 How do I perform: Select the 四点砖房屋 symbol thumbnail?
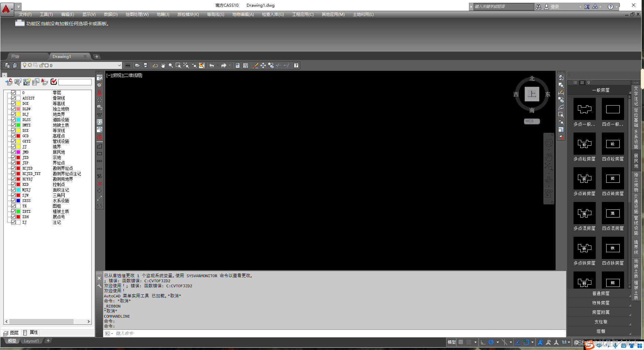(x=613, y=179)
